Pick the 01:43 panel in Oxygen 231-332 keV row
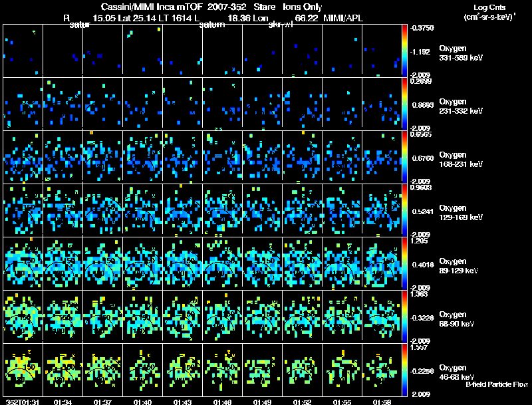 183,104
